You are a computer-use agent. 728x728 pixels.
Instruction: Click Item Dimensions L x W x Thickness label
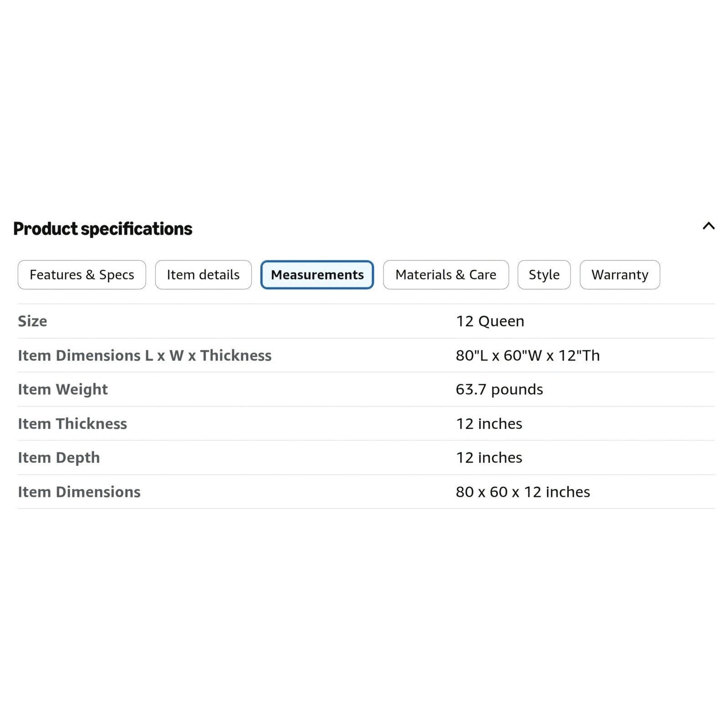pos(145,355)
